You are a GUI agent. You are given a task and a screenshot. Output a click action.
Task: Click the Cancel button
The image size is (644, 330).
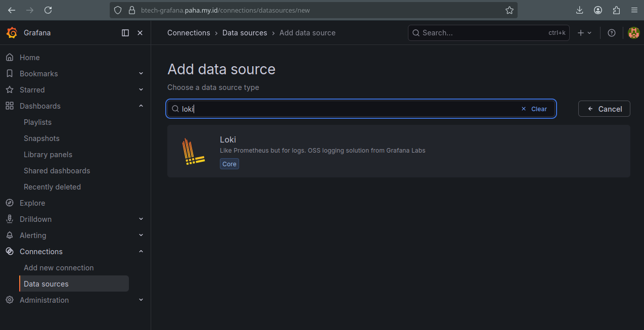pos(604,109)
